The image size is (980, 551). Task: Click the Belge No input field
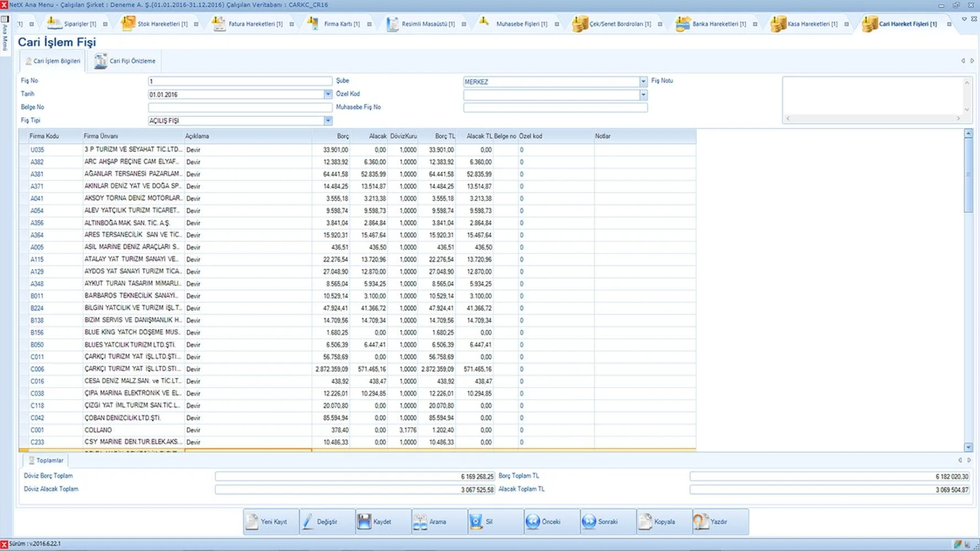pos(240,107)
